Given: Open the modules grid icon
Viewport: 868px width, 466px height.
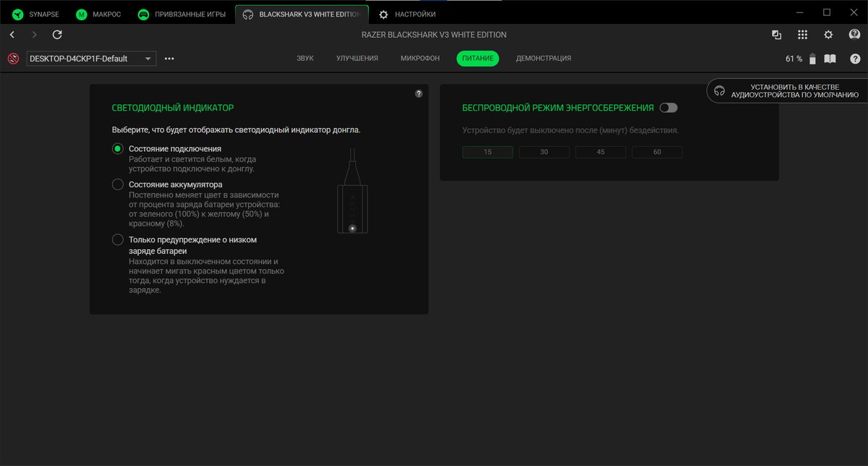Looking at the screenshot, I should tap(802, 35).
